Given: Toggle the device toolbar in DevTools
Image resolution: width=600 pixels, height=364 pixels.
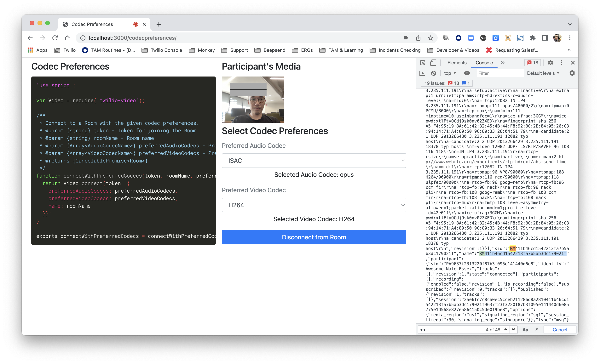Looking at the screenshot, I should (433, 63).
